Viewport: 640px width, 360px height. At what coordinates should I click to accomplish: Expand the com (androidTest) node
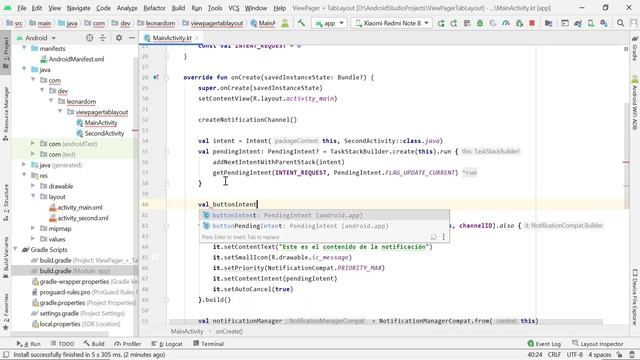click(33, 144)
